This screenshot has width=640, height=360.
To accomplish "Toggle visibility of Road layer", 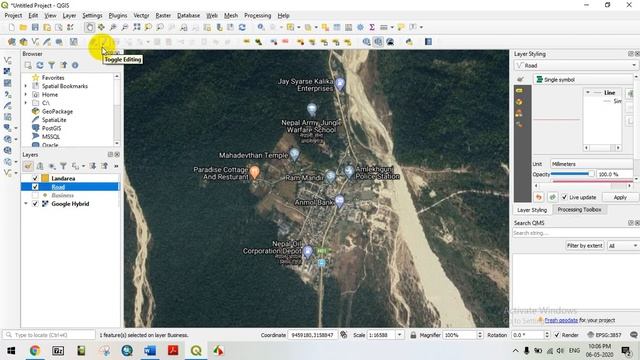I will [35, 187].
